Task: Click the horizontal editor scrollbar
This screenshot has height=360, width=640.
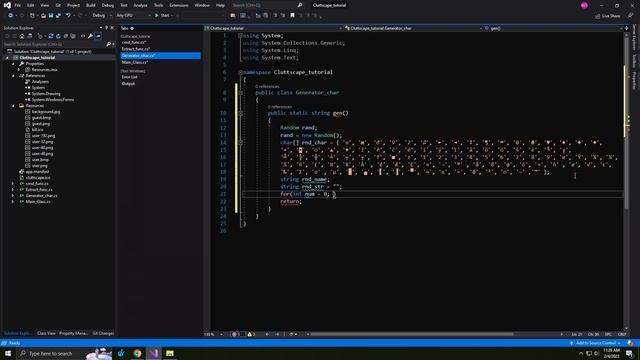Action: click(411, 334)
